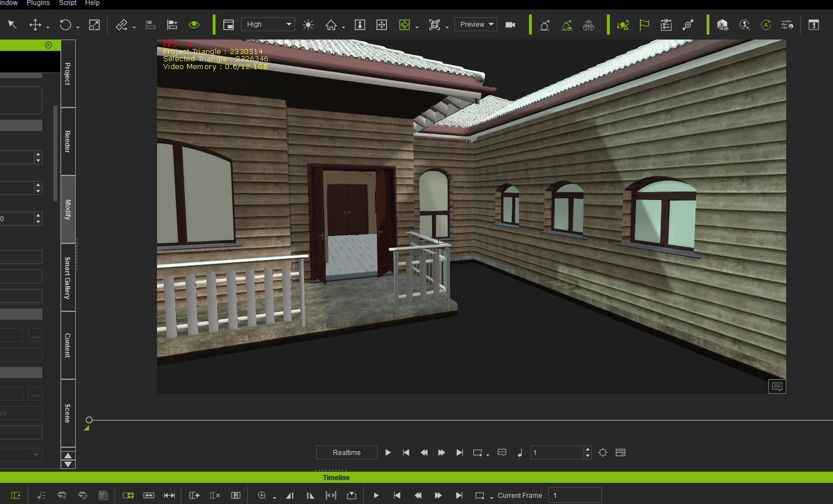The image size is (833, 504).
Task: Switch to the Content side tab
Action: click(x=68, y=345)
